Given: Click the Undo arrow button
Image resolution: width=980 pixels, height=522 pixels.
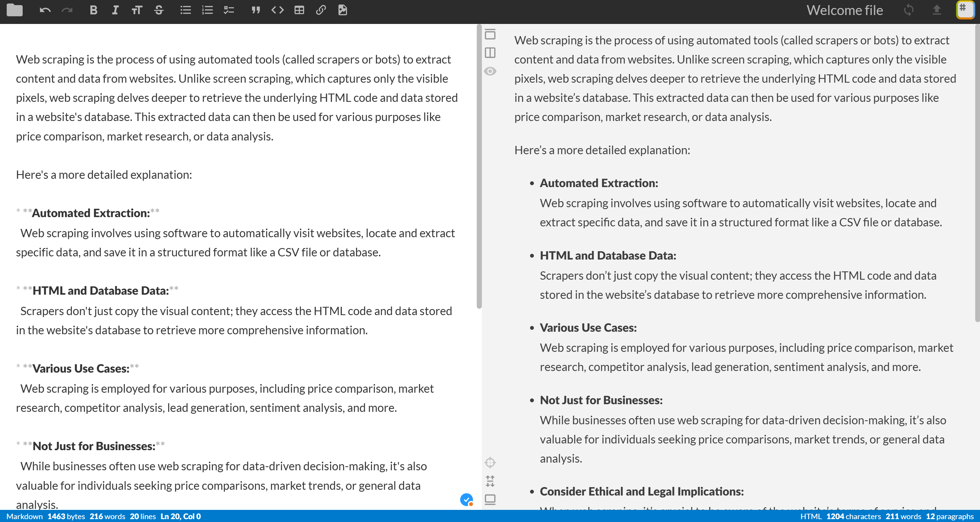Looking at the screenshot, I should (45, 10).
